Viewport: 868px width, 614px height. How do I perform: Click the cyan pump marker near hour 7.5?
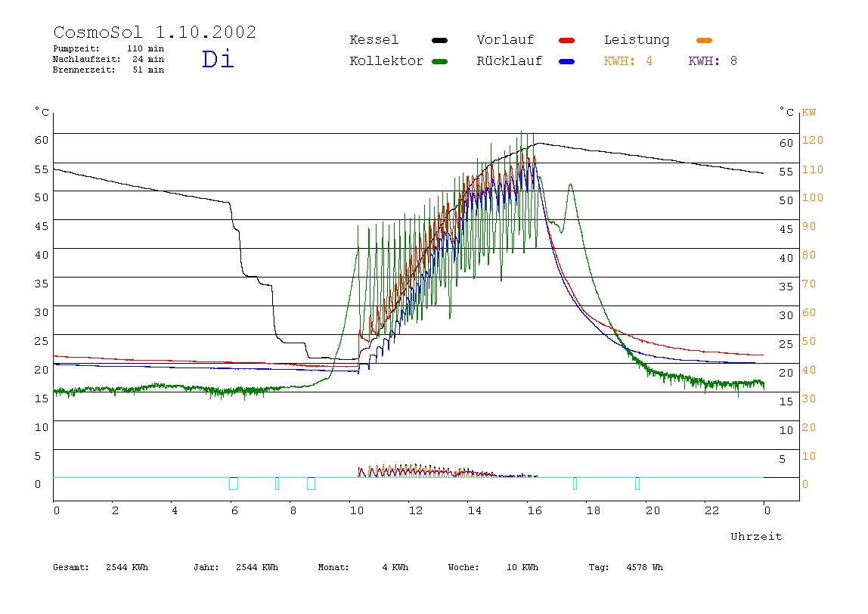[x=277, y=483]
